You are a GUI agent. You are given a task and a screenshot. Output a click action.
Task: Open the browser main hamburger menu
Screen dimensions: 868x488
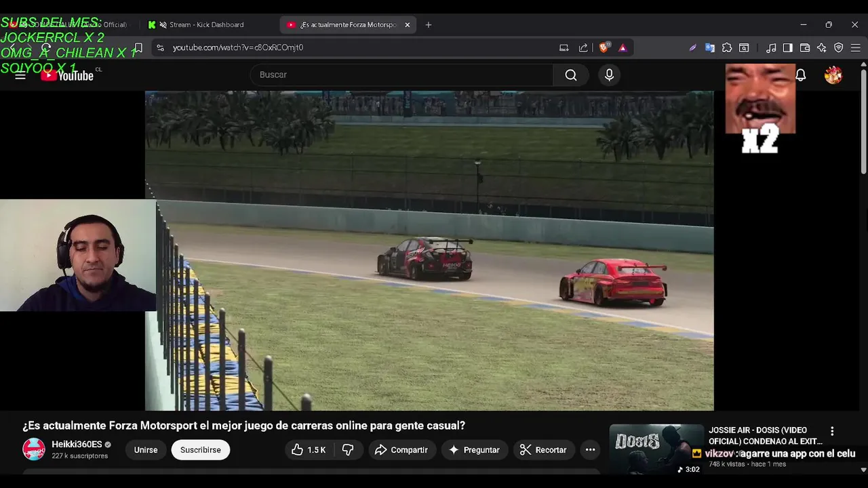[x=856, y=47]
